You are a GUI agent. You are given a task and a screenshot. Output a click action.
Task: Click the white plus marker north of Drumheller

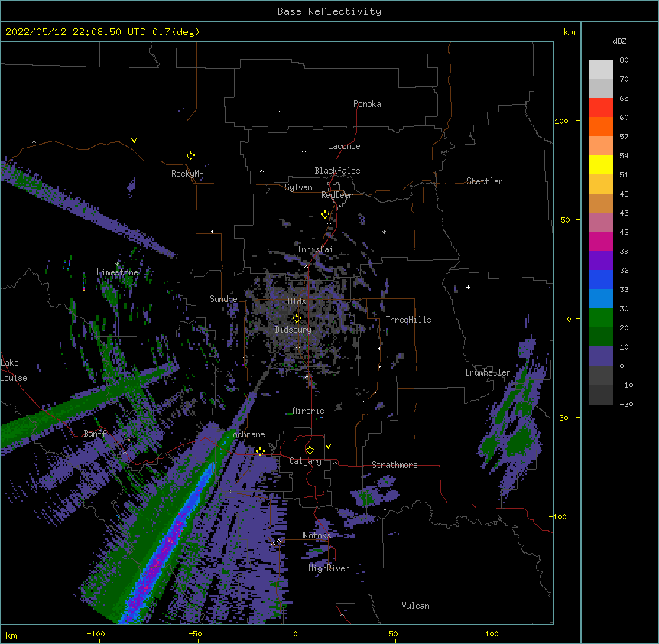click(x=468, y=287)
